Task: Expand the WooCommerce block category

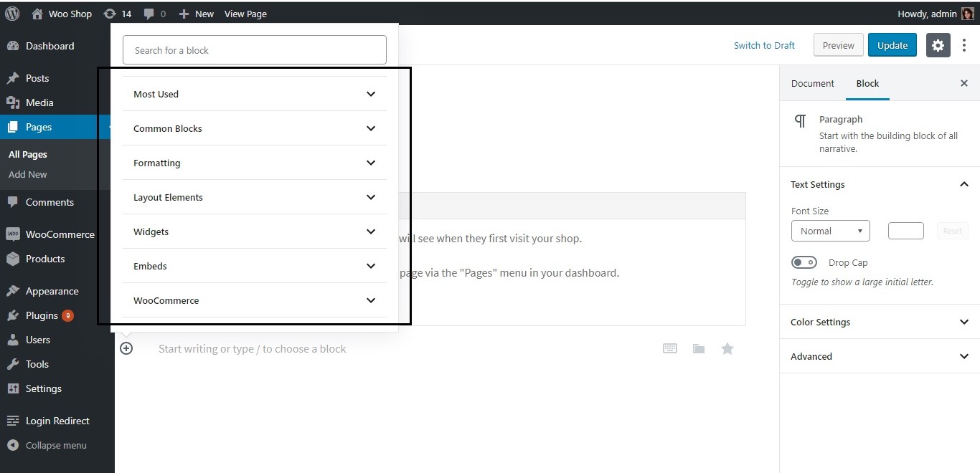Action: point(255,300)
